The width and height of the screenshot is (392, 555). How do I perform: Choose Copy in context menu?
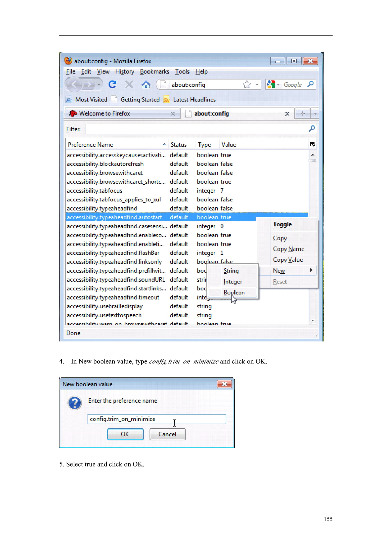287,238
